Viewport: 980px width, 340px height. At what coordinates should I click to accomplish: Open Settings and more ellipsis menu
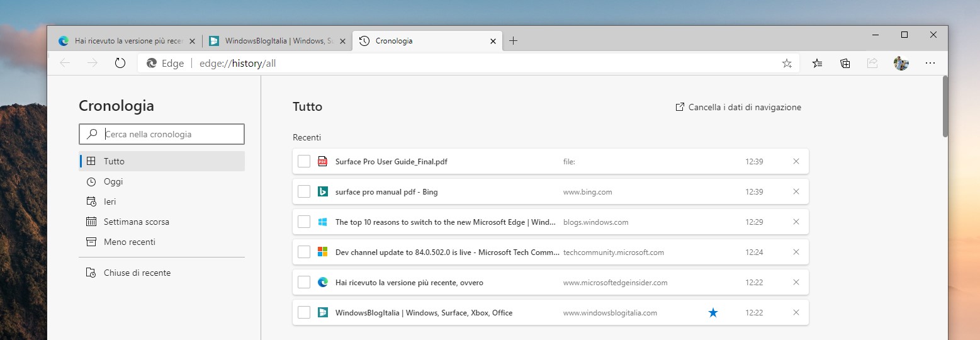coord(930,63)
